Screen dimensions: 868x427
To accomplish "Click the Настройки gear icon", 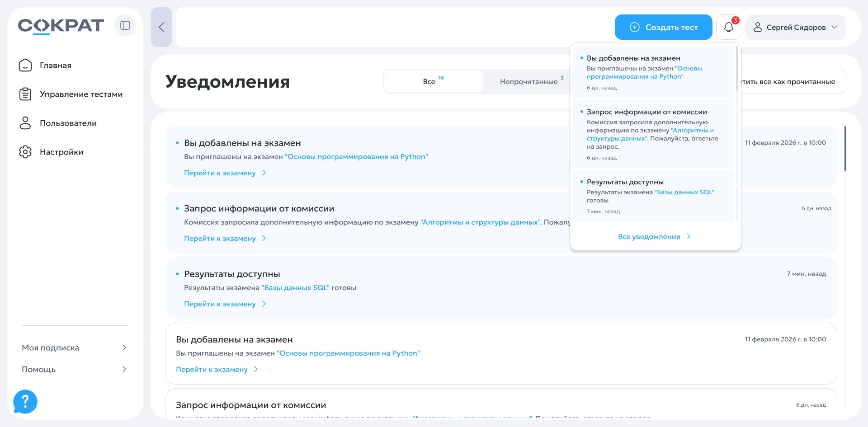I will coord(25,152).
